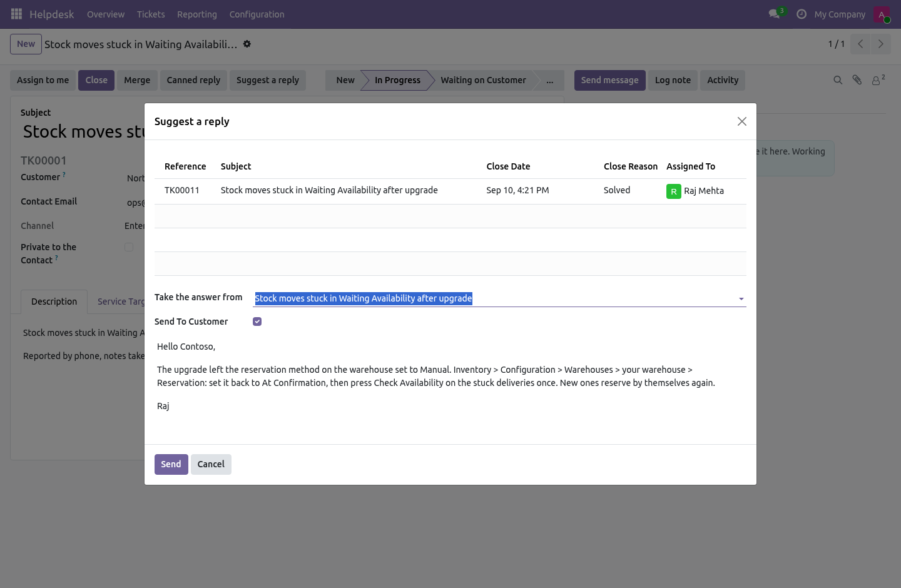Click subject cell of TK00011 row

coord(329,190)
